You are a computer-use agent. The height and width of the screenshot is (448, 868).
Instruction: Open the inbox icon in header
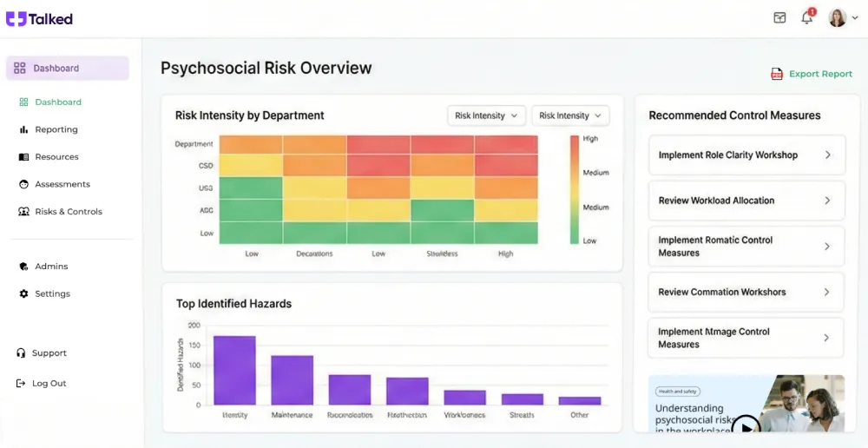(x=779, y=18)
